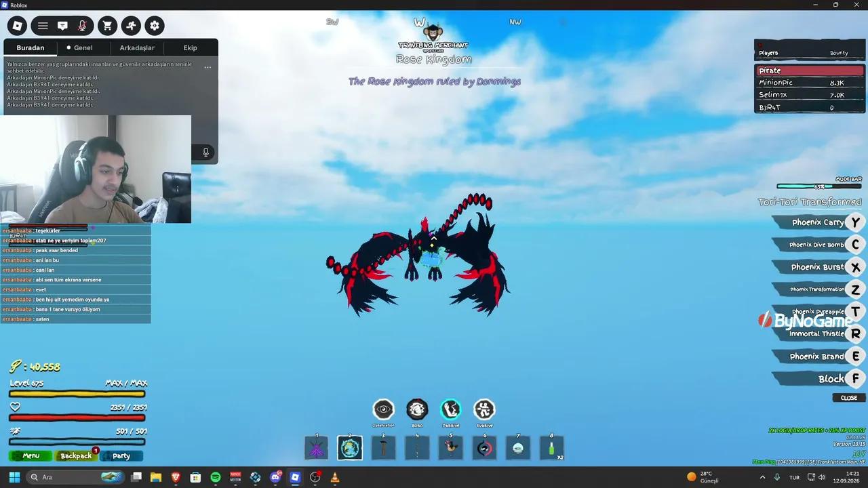Select player Selim1x in leaderboard
The height and width of the screenshot is (488, 868).
810,95
